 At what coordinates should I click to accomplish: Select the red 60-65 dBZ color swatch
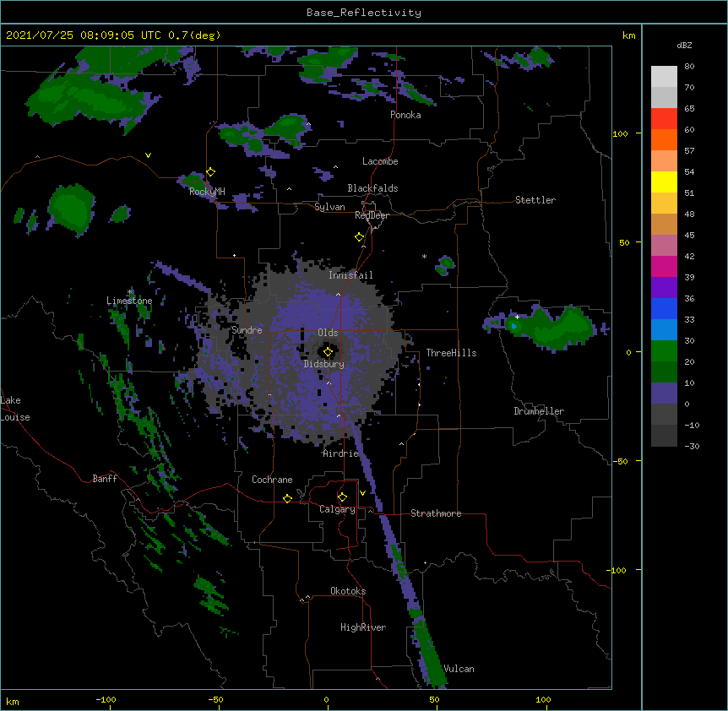[664, 119]
